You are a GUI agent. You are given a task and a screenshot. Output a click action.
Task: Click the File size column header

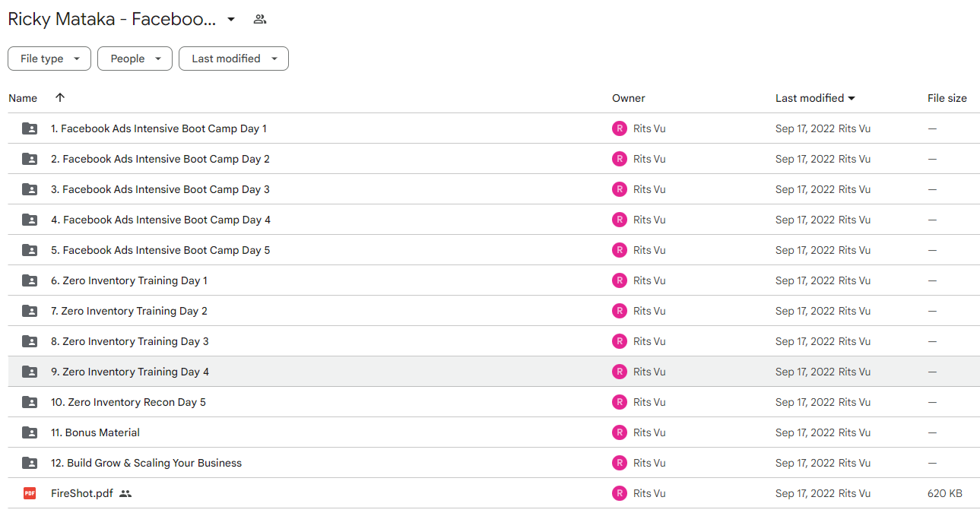[947, 98]
